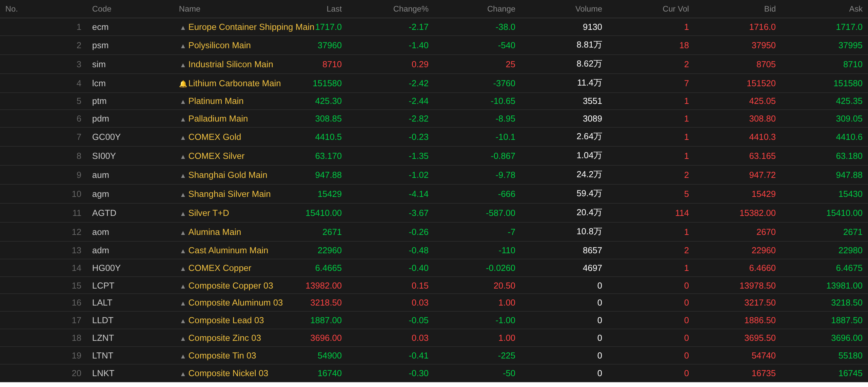Select the code cell GC00Y
This screenshot has width=868, height=387.
point(106,137)
